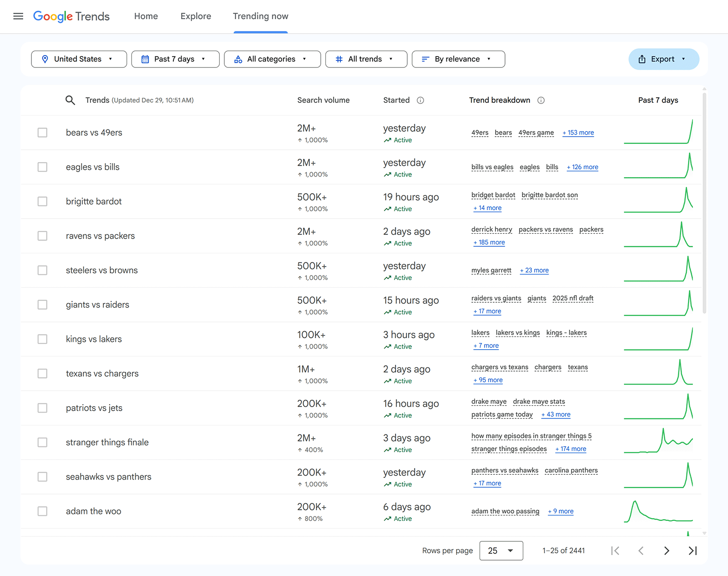Screen dimensions: 728x576
Task: Open the '+ 153 more' breakdown link
Action: click(578, 133)
